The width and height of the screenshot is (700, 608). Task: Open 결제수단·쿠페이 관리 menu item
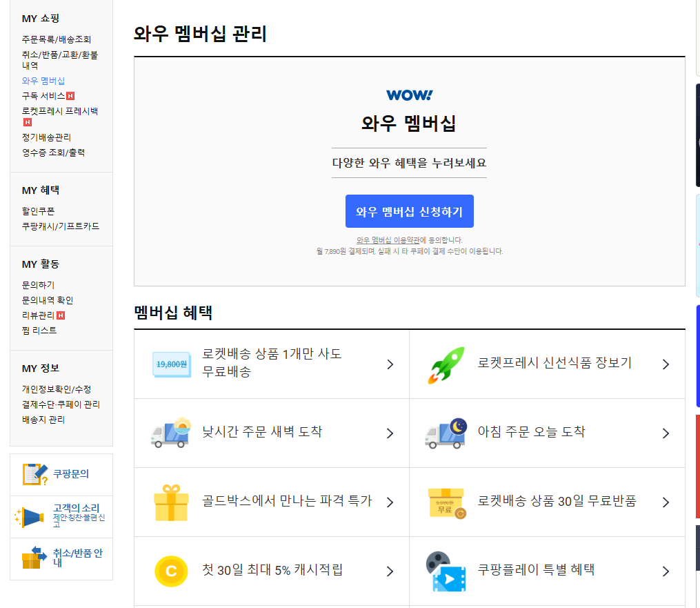61,404
